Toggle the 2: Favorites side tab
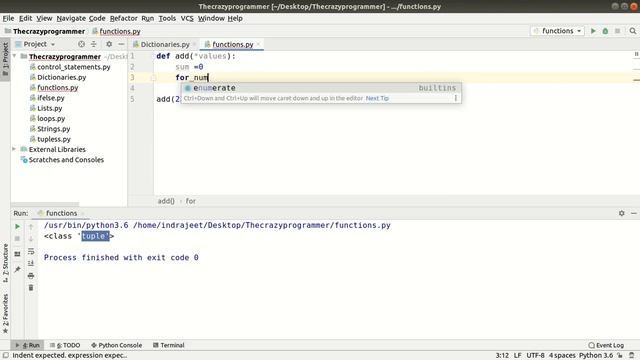Screen dimensions: 640x360 [x=5, y=313]
